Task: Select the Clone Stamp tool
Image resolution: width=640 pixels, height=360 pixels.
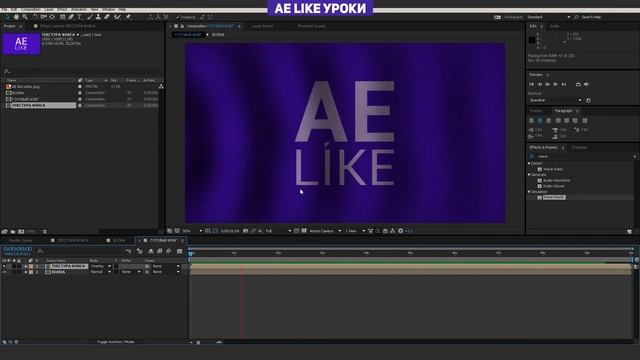Action: (98, 17)
